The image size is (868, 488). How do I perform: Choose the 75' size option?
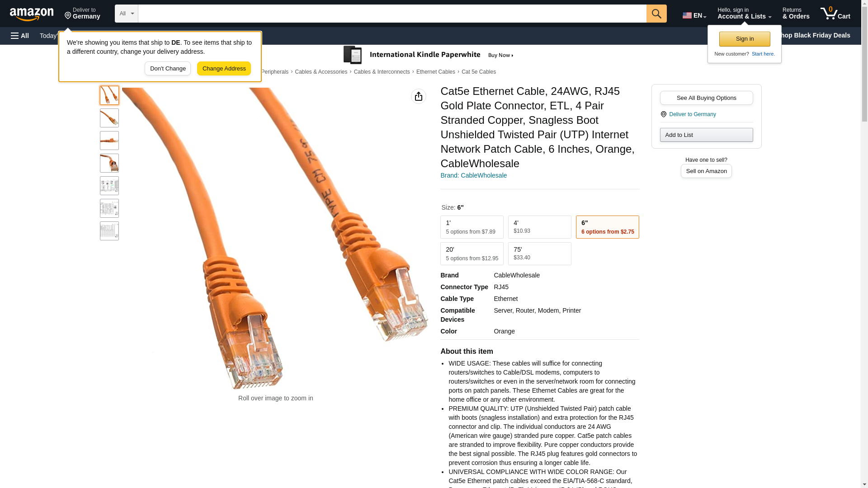pos(539,254)
